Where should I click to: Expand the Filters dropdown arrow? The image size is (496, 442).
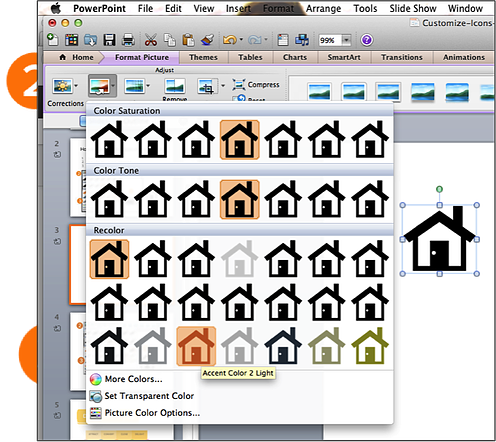[x=148, y=86]
